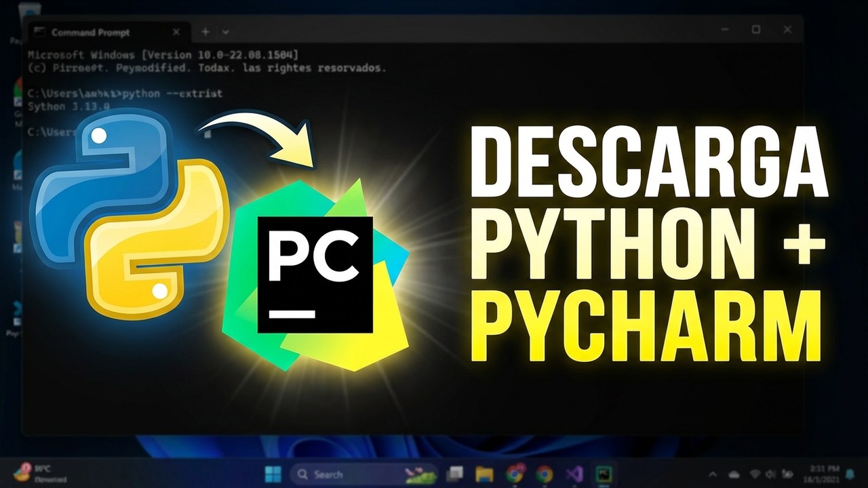Viewport: 868px width, 488px height.
Task: Maximize the Command Prompt window
Action: pyautogui.click(x=755, y=30)
